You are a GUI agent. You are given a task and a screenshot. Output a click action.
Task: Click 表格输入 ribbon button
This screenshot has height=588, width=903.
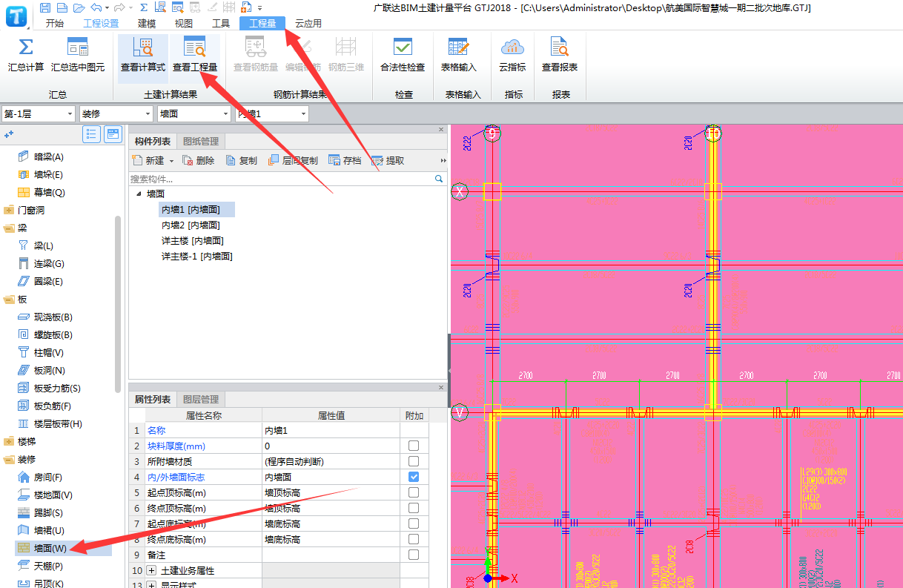pyautogui.click(x=459, y=56)
